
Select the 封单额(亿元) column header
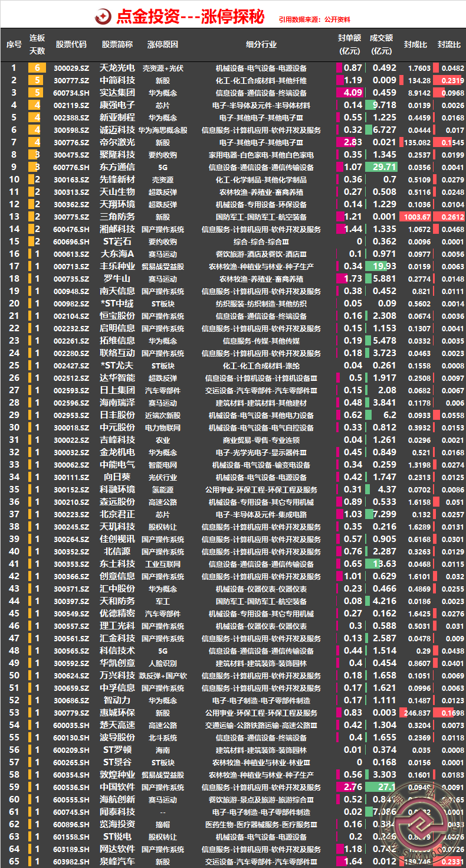pyautogui.click(x=349, y=44)
